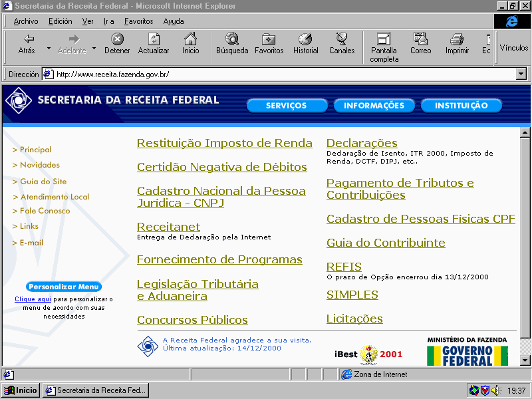Refresh page with Actualizar
Screen dimensions: 532x399
click(x=154, y=44)
